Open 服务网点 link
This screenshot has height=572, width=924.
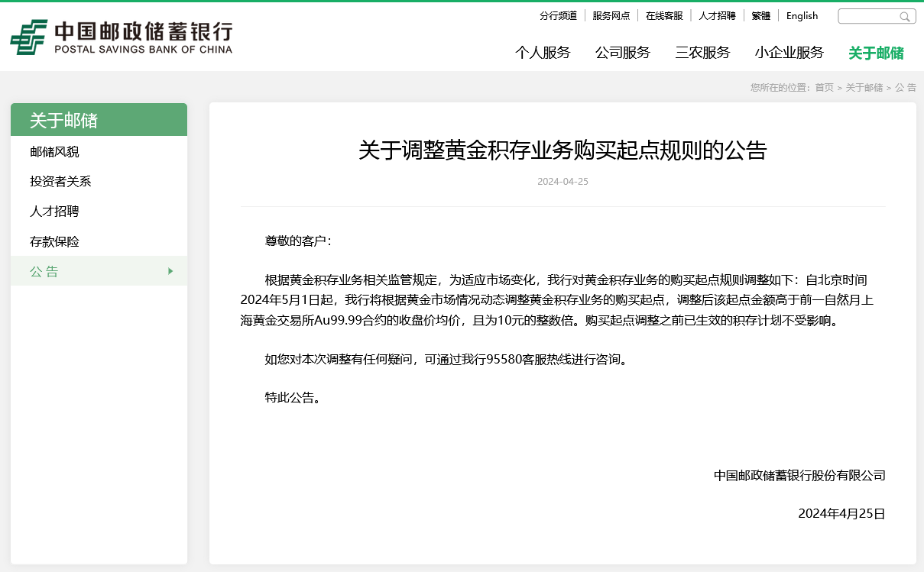coord(611,16)
